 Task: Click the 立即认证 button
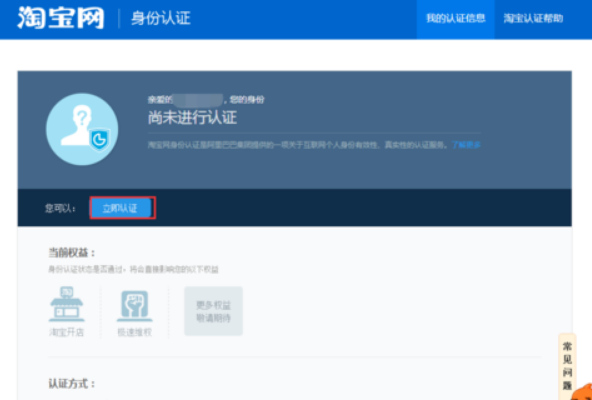click(122, 208)
